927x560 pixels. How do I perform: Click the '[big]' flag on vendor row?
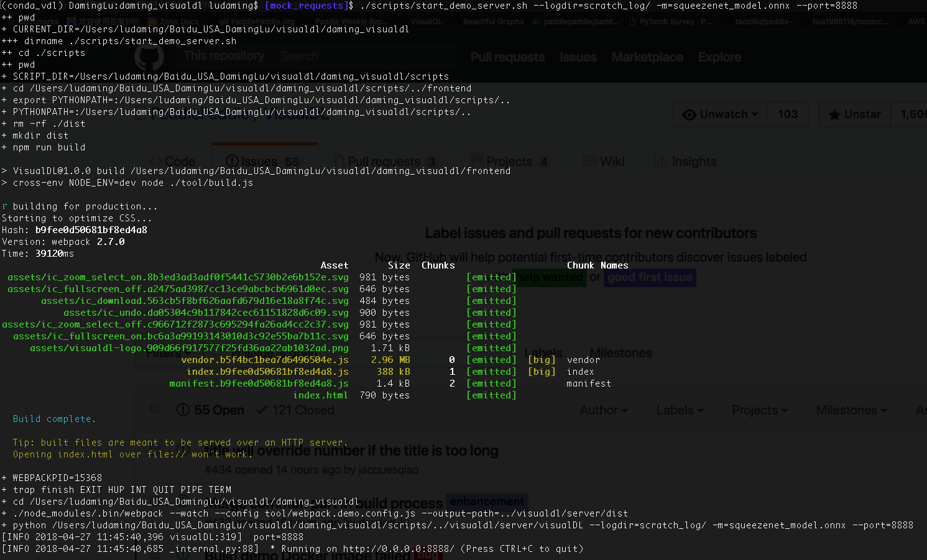[542, 360]
